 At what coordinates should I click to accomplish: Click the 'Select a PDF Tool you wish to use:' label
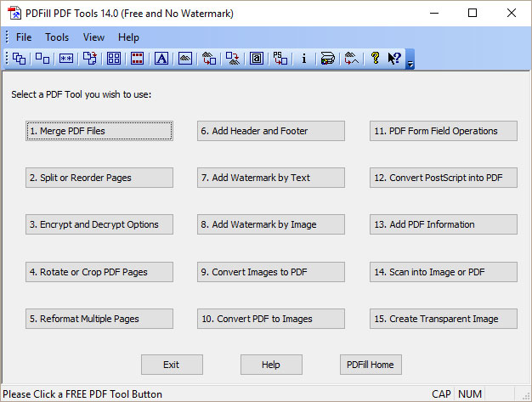[82, 94]
